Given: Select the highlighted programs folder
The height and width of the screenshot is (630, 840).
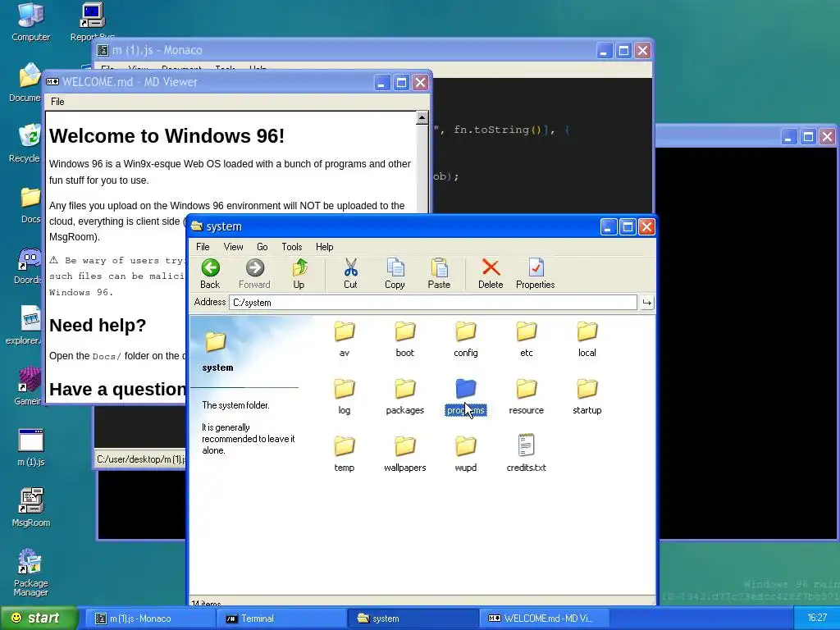Looking at the screenshot, I should tap(466, 396).
